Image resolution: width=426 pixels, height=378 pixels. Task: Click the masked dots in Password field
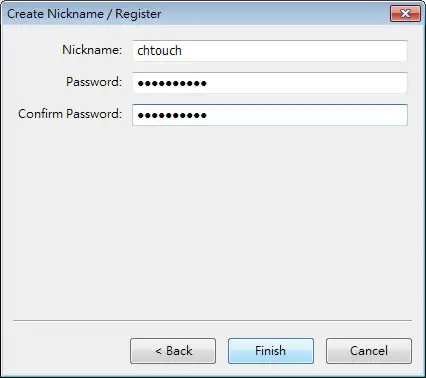172,83
